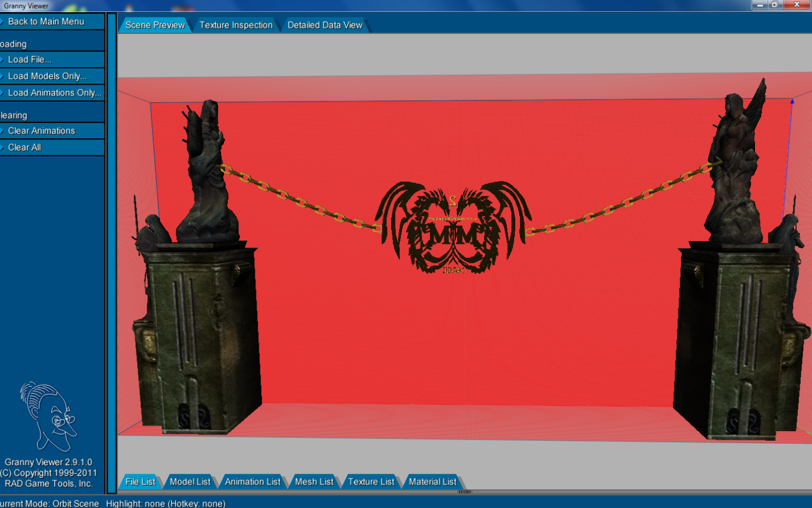
Task: Show the Texture List tab
Action: (x=371, y=481)
